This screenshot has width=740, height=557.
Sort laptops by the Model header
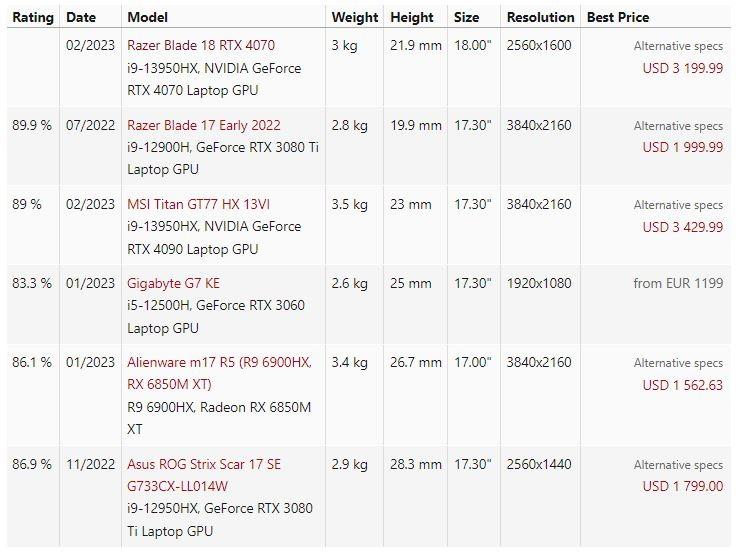pos(148,17)
